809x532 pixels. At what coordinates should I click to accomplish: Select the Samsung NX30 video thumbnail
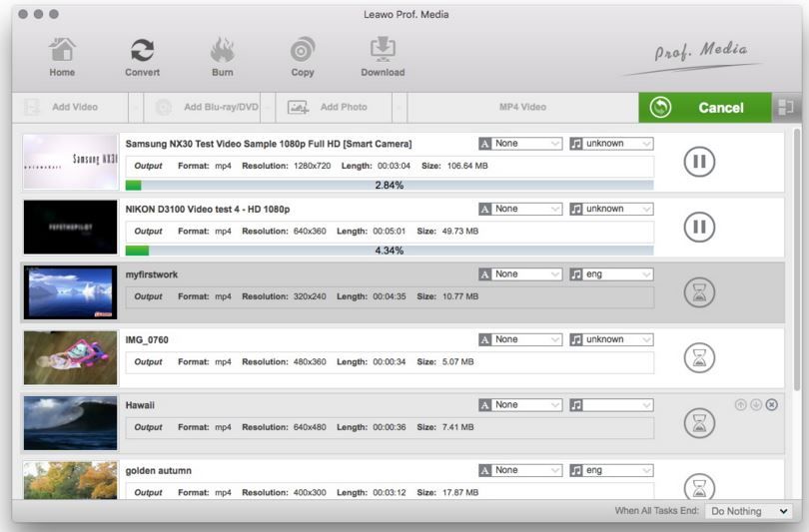point(71,162)
